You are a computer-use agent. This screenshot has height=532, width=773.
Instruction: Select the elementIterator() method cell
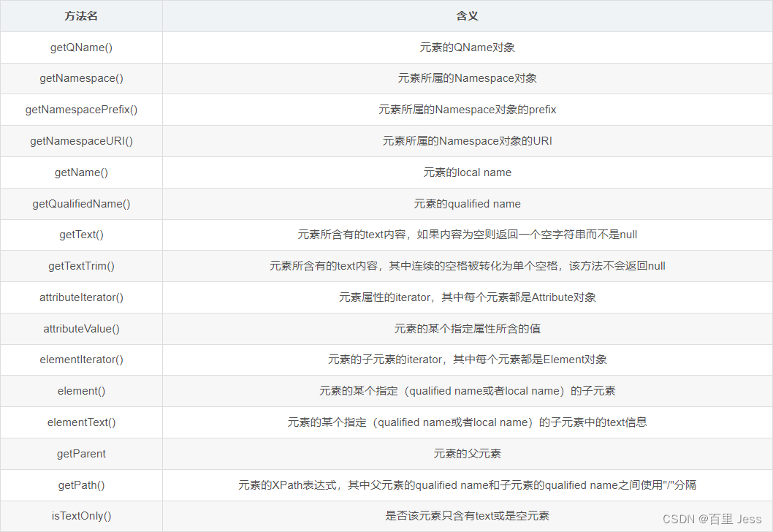click(81, 360)
